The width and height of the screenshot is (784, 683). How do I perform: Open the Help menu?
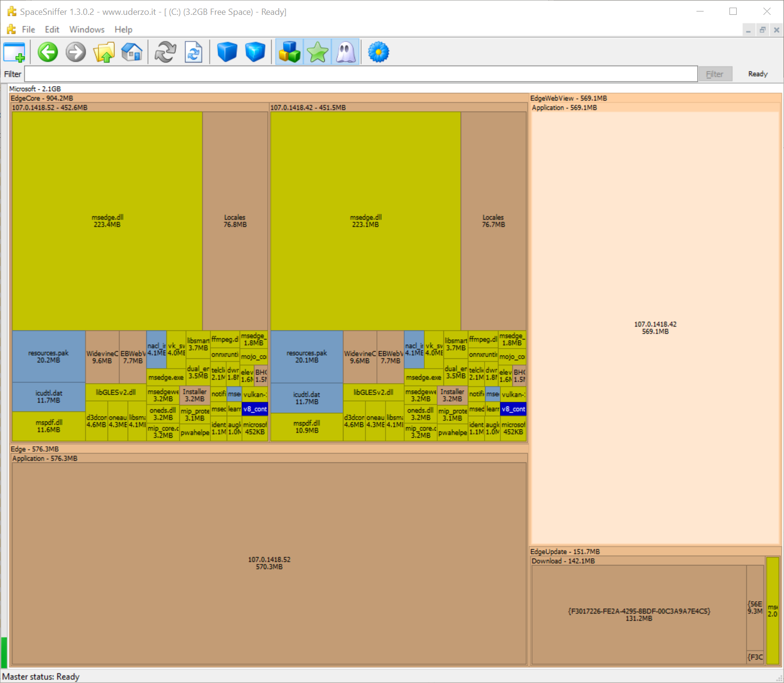(123, 30)
